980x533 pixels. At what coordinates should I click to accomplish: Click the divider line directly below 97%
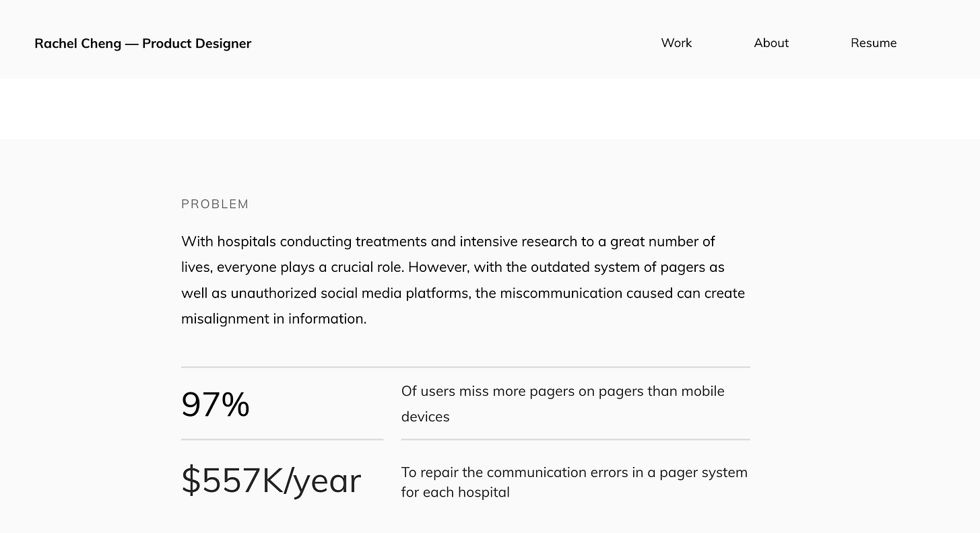pyautogui.click(x=282, y=439)
